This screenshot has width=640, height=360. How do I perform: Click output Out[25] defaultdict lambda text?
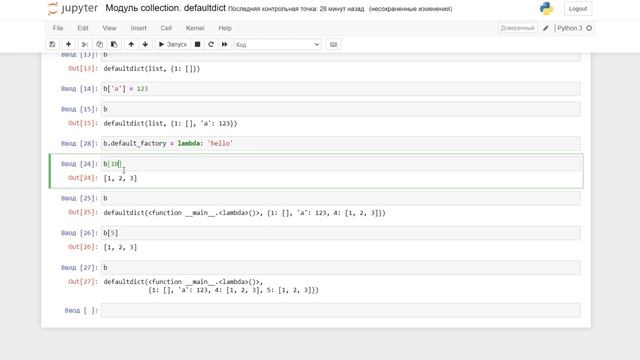(x=244, y=213)
